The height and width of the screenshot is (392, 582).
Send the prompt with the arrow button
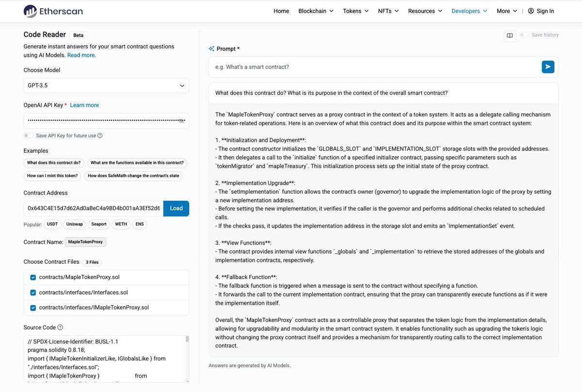coord(548,67)
